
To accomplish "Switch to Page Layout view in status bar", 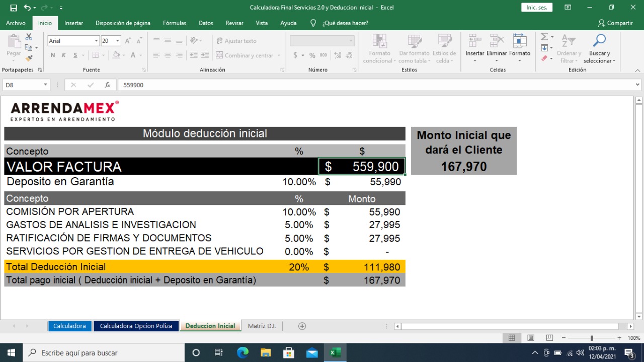I will (530, 338).
